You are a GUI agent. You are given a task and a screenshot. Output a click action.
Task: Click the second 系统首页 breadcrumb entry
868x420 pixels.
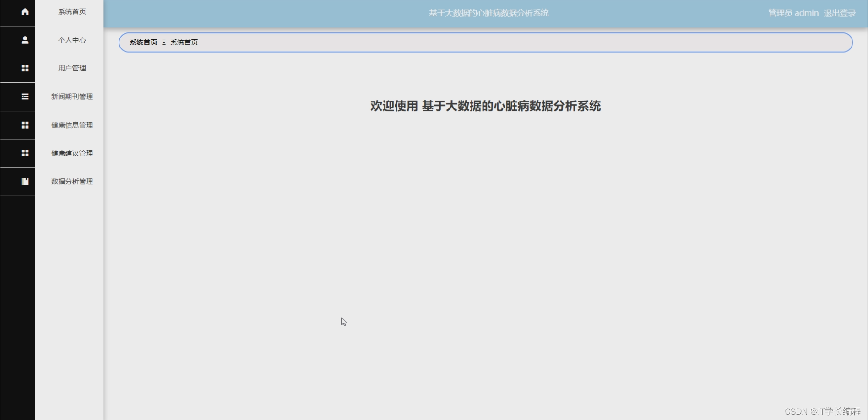tap(184, 43)
